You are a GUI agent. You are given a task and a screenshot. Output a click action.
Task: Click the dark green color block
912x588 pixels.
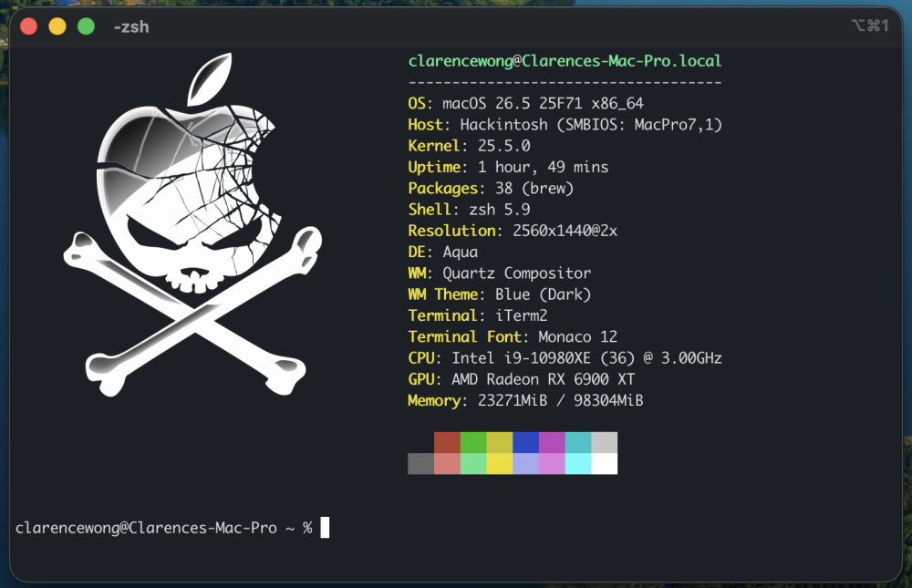pyautogui.click(x=473, y=443)
